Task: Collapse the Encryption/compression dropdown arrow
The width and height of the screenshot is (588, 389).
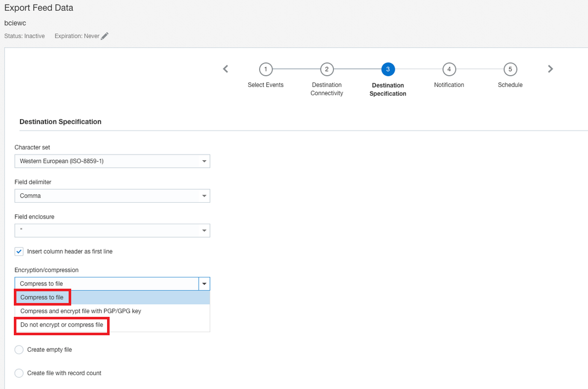Action: [x=204, y=284]
